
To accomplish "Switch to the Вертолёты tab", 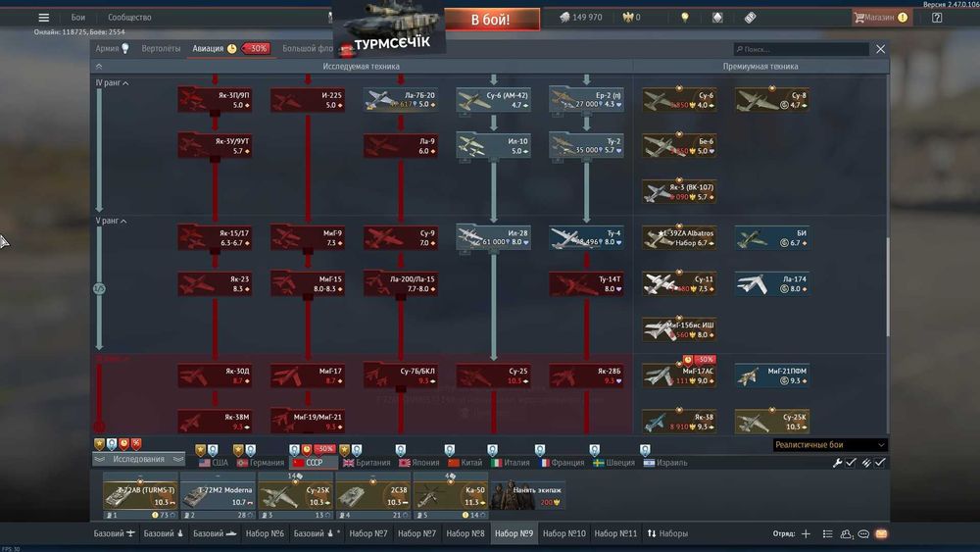I will (x=161, y=49).
